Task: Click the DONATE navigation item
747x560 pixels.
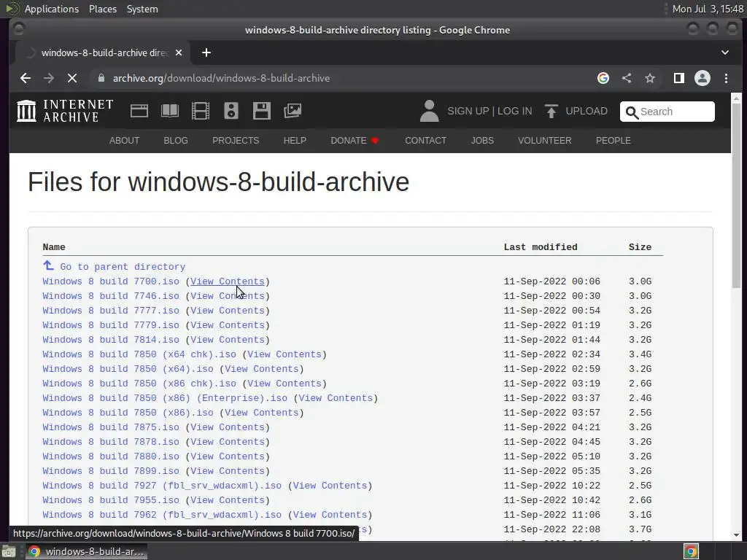Action: [x=355, y=141]
